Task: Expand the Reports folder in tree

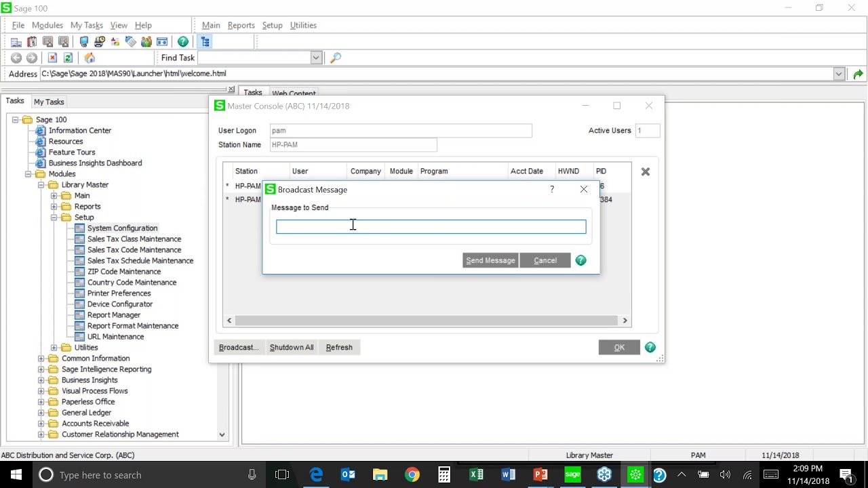Action: [54, 207]
